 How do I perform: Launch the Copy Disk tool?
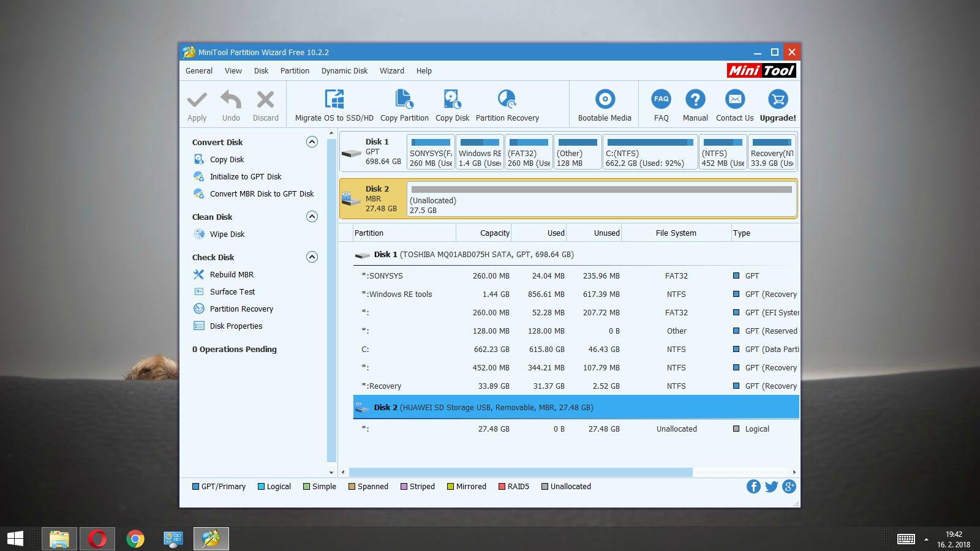(452, 100)
